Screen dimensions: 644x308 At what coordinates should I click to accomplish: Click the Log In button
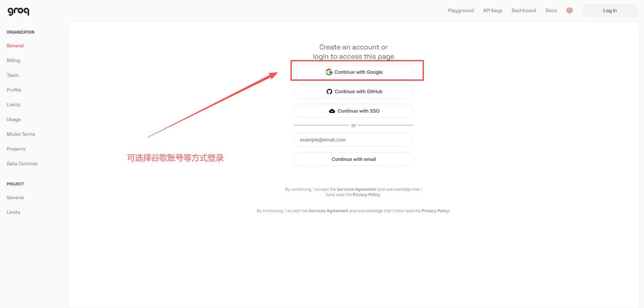point(610,10)
